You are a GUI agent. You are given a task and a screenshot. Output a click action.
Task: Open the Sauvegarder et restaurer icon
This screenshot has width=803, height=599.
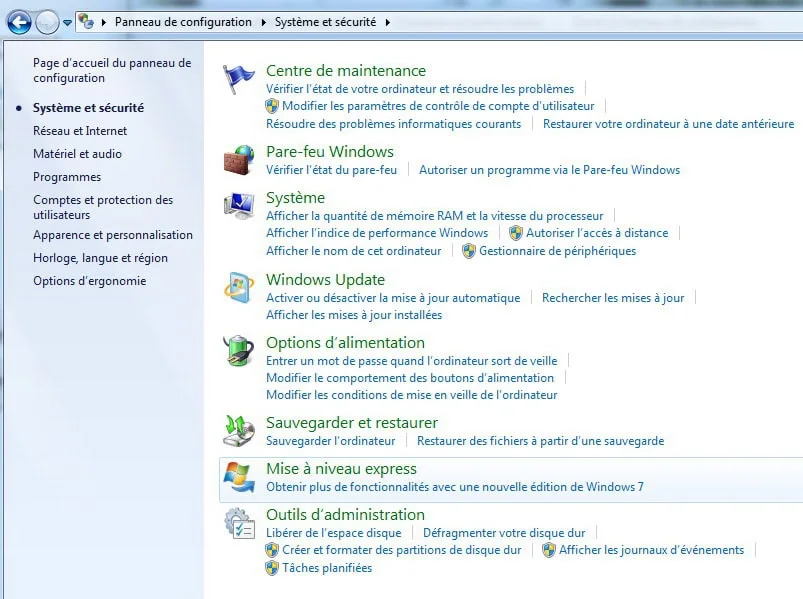click(x=239, y=431)
